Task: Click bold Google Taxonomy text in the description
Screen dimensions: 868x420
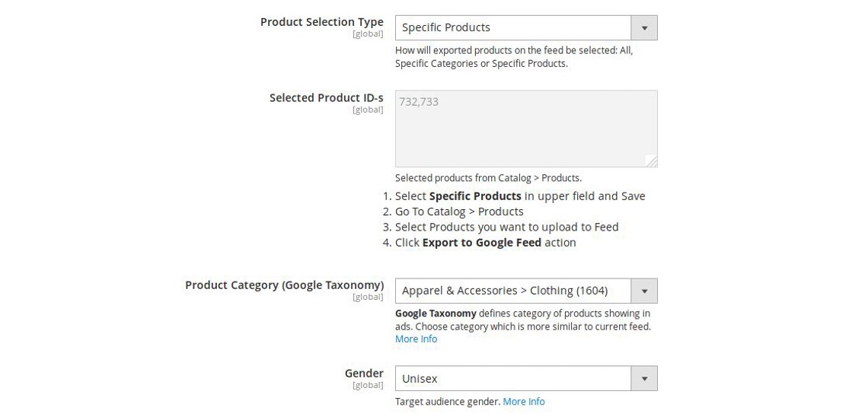Action: click(x=436, y=313)
